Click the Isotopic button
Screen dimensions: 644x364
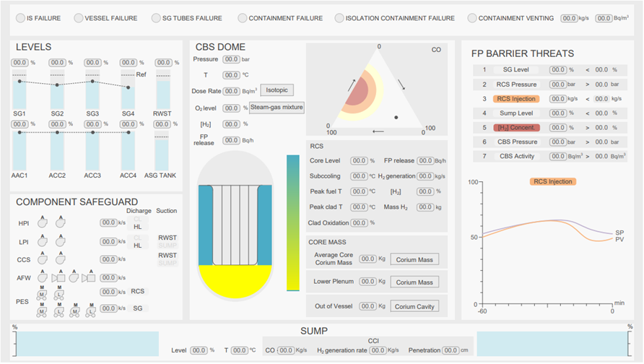[x=277, y=90]
